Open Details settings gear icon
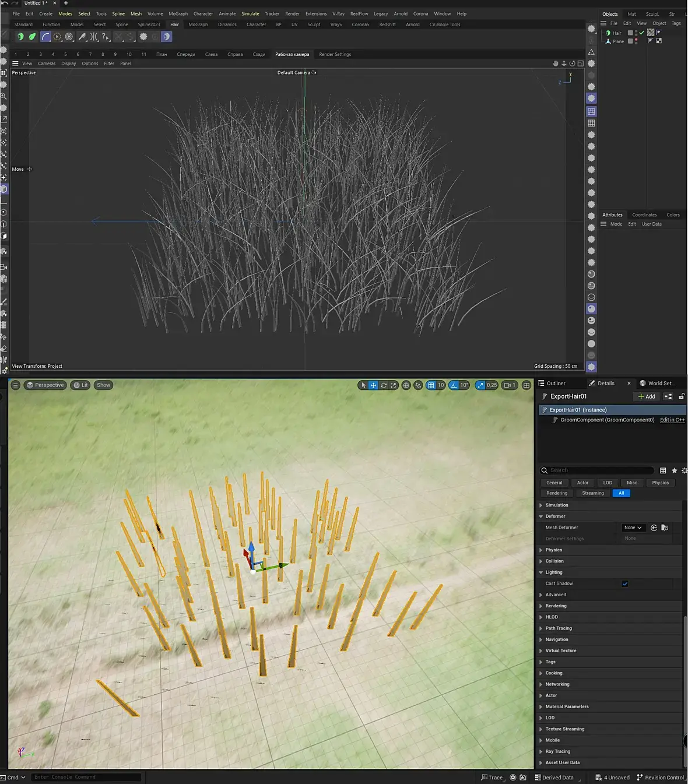Image resolution: width=688 pixels, height=784 pixels. [x=685, y=470]
